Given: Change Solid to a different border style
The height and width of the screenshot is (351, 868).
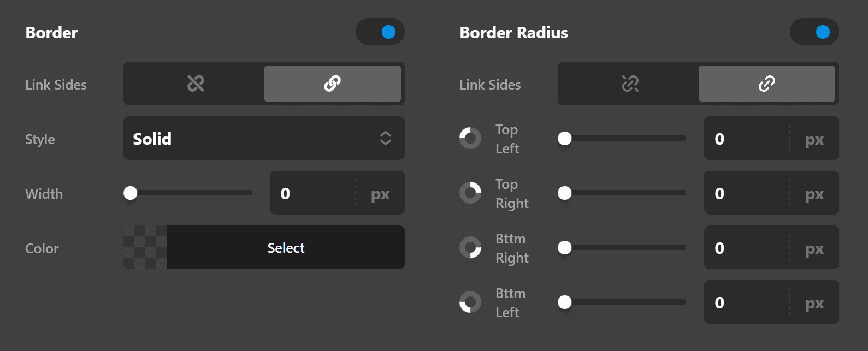Looking at the screenshot, I should point(264,138).
